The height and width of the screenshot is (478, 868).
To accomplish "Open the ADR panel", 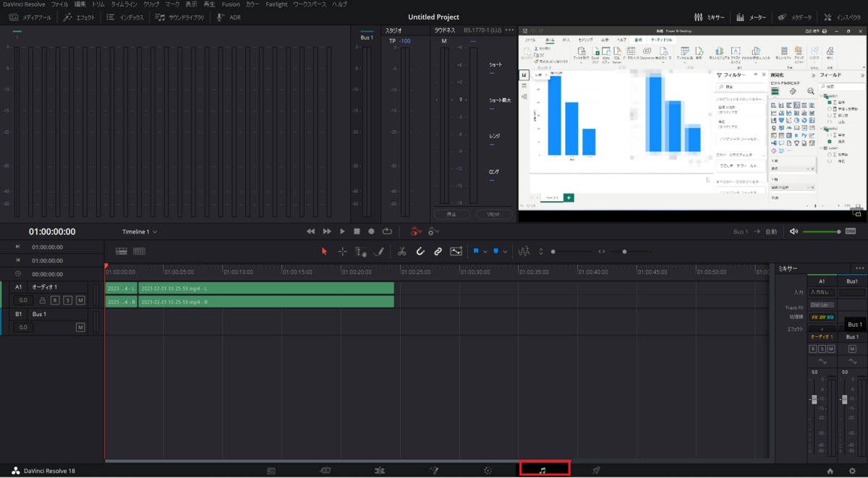I will point(229,17).
